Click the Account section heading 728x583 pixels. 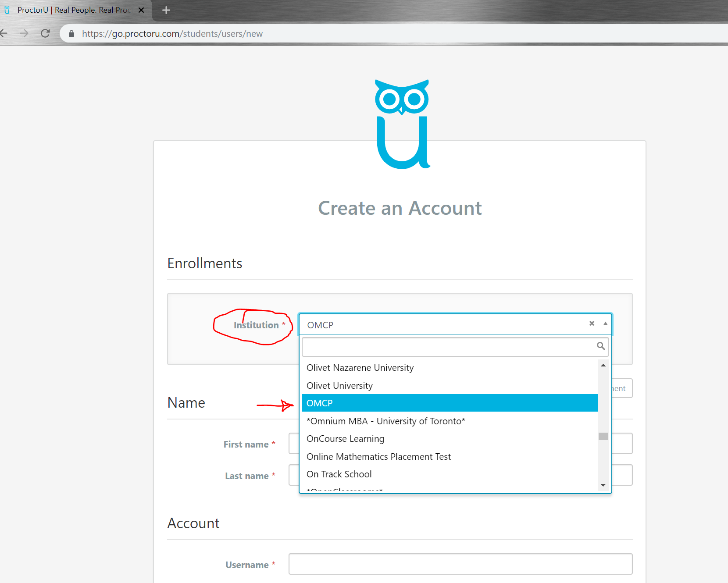coord(193,523)
